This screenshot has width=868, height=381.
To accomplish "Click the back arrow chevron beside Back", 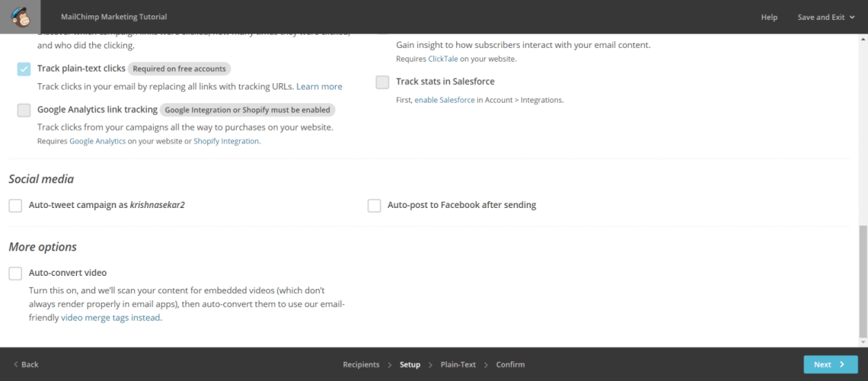I will coord(15,364).
